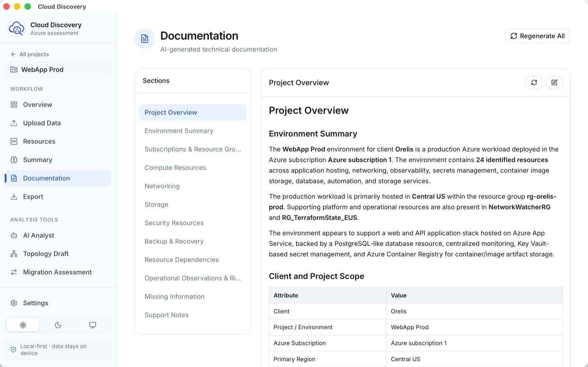Click the Export download icon

tap(14, 197)
